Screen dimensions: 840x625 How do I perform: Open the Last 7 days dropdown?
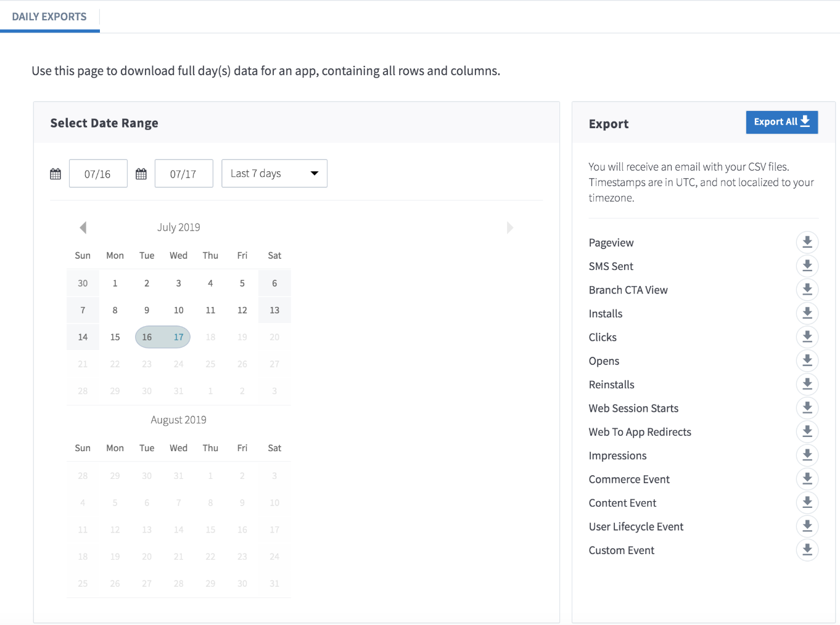[274, 173]
